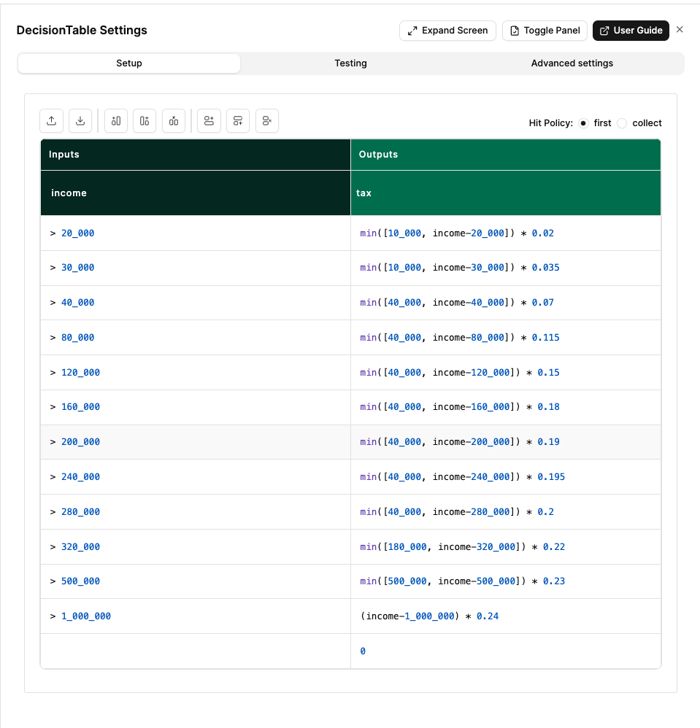Click the '(income-1_000_000) * 0.24' cell
700x728 pixels.
tap(506, 616)
